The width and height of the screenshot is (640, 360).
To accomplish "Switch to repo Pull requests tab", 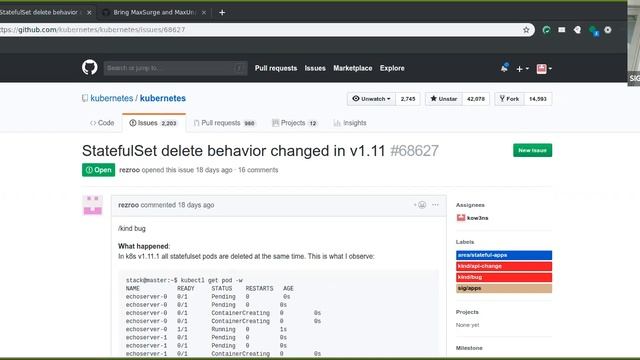I will pos(224,123).
